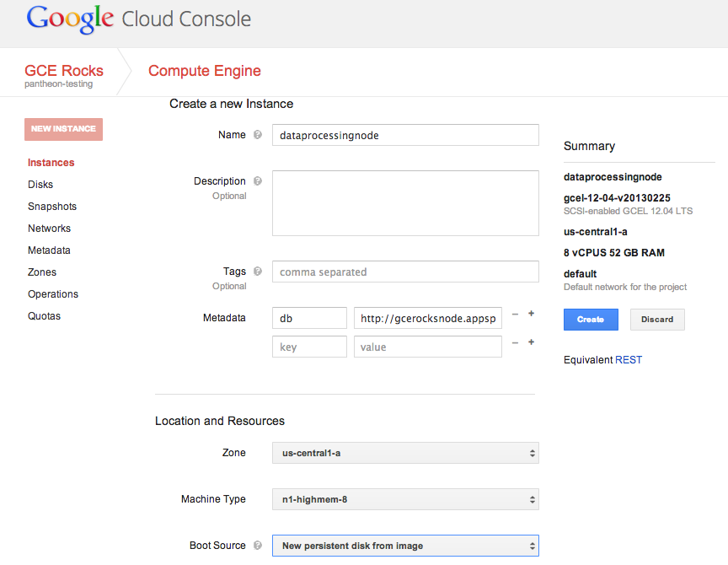The image size is (728, 565).
Task: Open the Zone dropdown
Action: point(404,453)
